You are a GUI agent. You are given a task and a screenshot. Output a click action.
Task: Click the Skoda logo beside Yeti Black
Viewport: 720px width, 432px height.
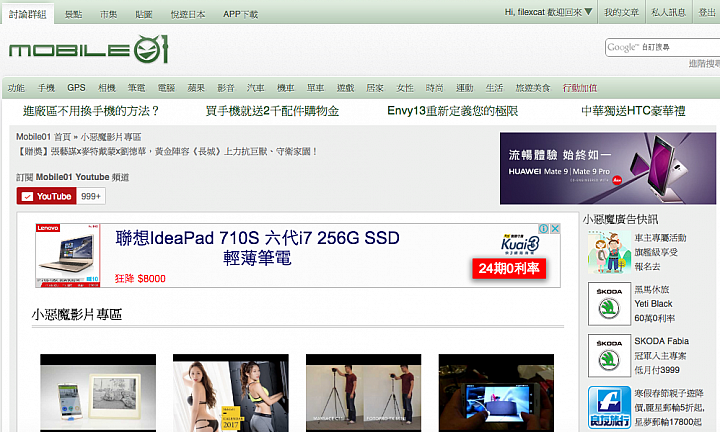tap(609, 304)
